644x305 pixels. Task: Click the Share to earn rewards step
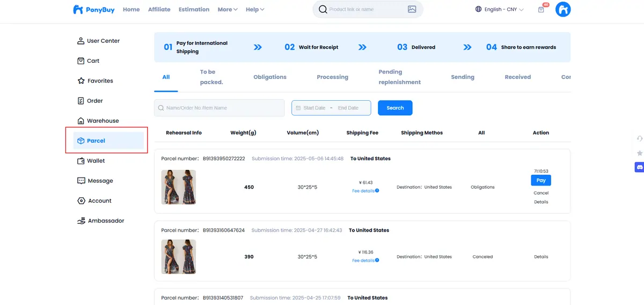click(x=521, y=47)
